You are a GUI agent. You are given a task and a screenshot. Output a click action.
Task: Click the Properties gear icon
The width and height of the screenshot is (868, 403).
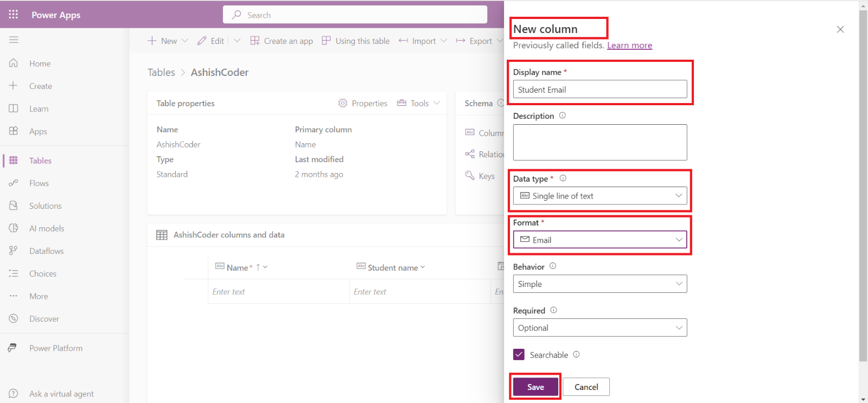[x=342, y=103]
